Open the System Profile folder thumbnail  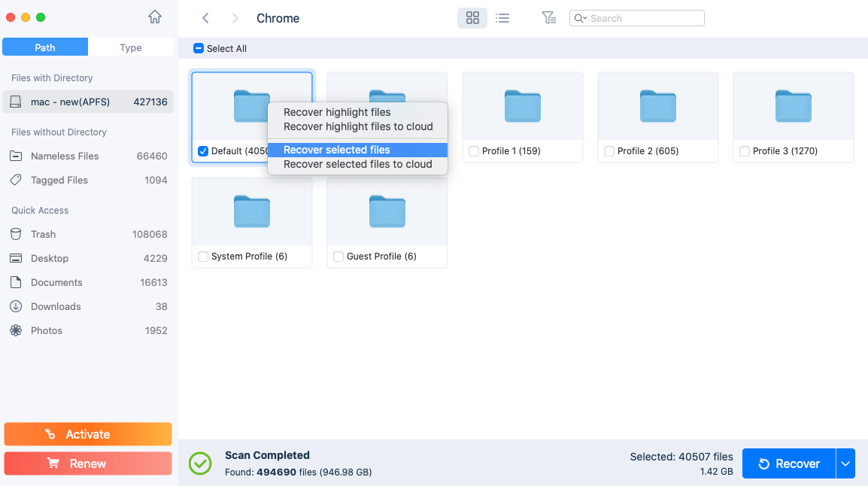(x=252, y=211)
